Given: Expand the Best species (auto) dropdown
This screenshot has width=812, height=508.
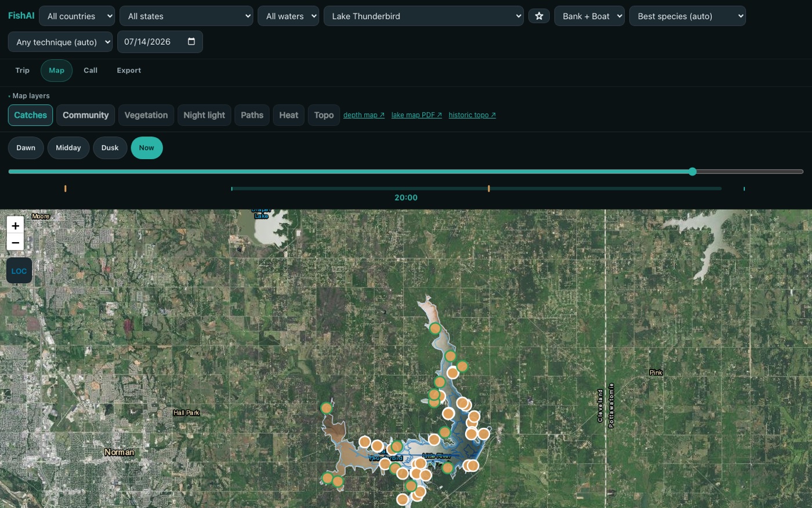Looking at the screenshot, I should pyautogui.click(x=687, y=16).
